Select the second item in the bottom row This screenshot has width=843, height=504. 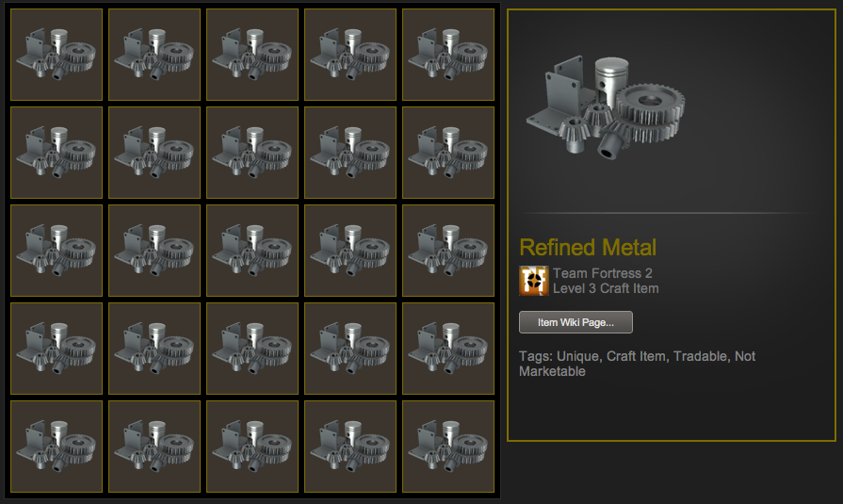coord(154,446)
